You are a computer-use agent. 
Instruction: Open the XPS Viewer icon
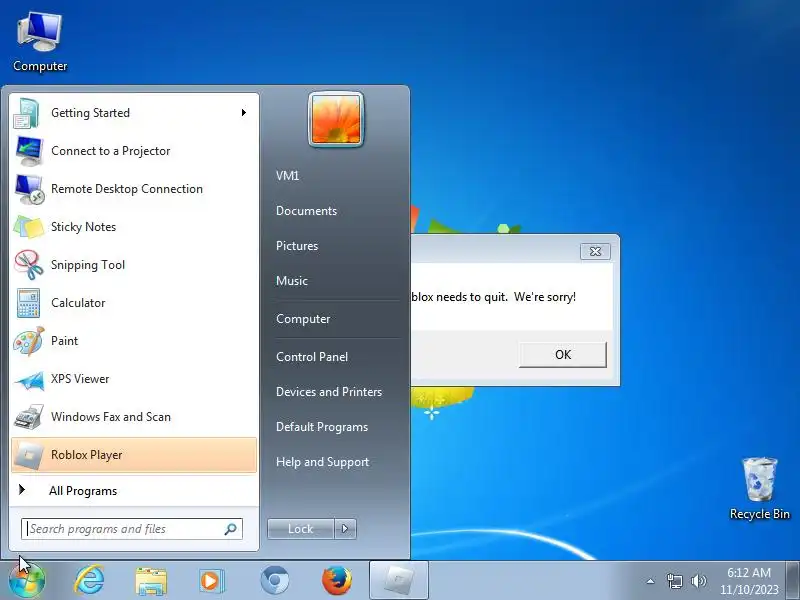click(29, 380)
